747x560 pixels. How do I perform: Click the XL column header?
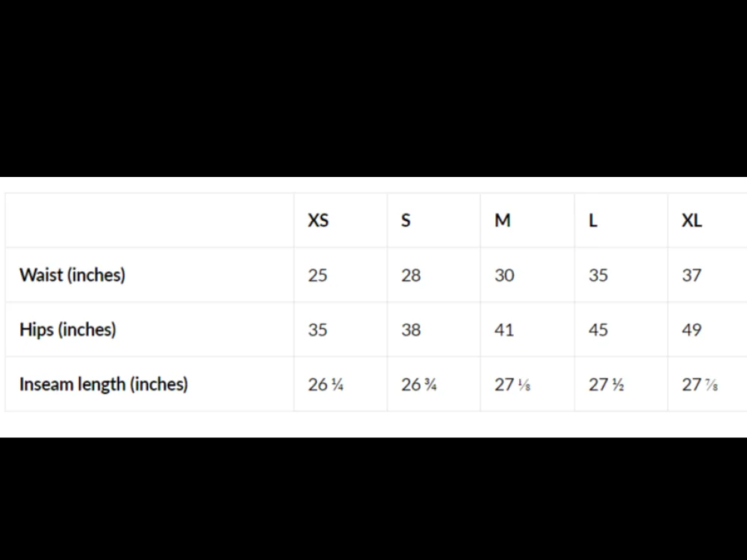point(692,220)
